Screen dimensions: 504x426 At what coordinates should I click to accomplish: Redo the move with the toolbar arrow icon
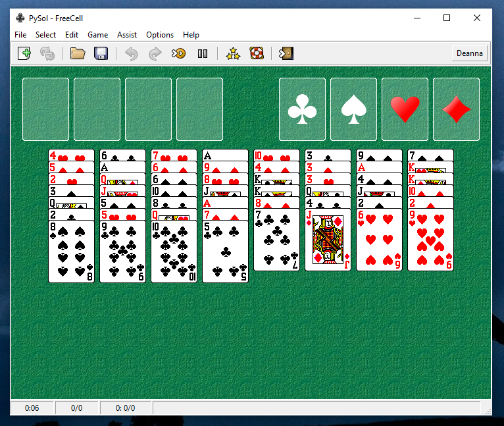pyautogui.click(x=155, y=53)
